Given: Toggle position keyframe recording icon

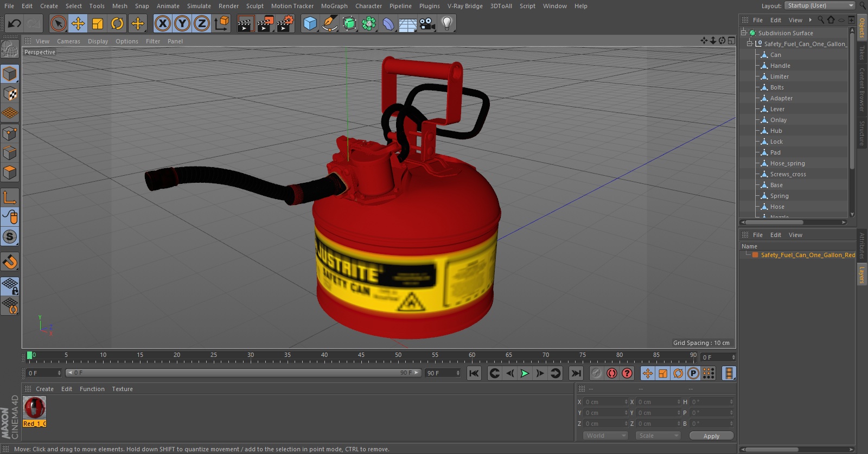Looking at the screenshot, I should [648, 373].
